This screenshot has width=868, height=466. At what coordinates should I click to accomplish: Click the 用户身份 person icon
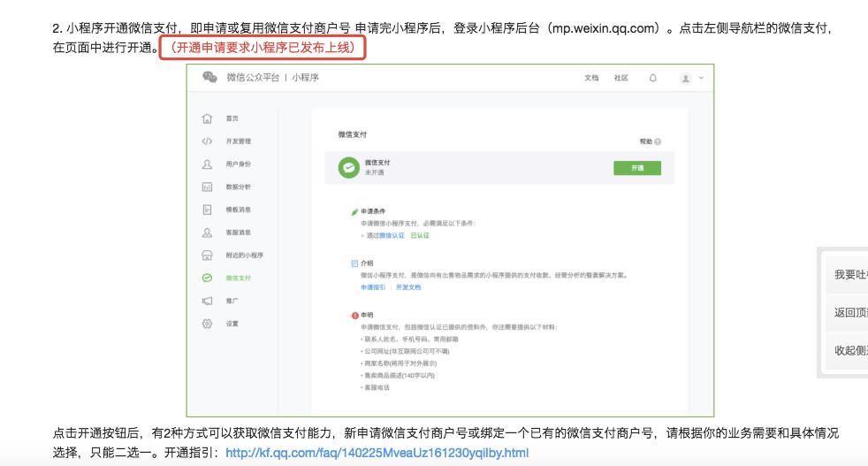tap(207, 164)
